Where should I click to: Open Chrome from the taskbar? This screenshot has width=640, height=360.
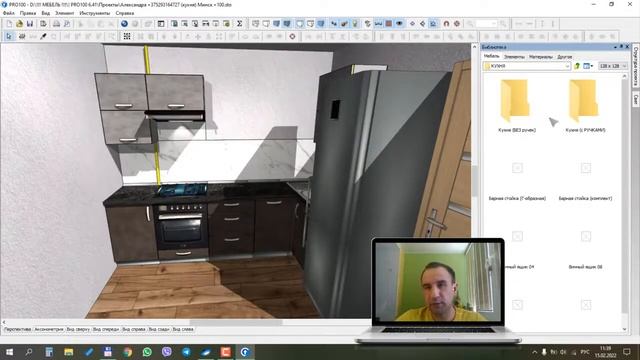(x=128, y=352)
